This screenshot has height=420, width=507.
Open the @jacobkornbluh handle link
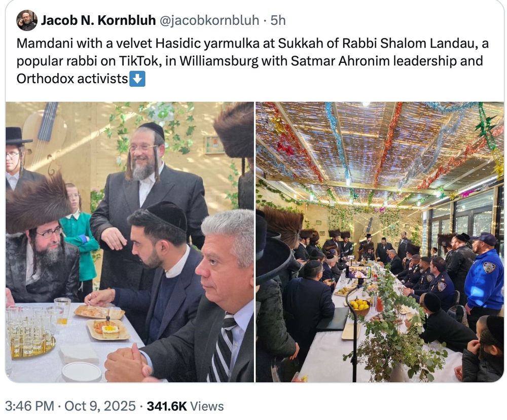(x=209, y=20)
